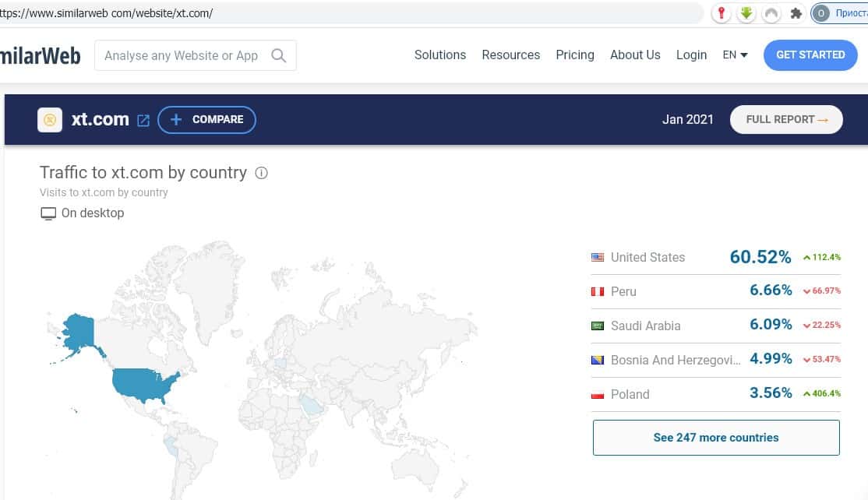Open the Resources menu

tap(510, 55)
